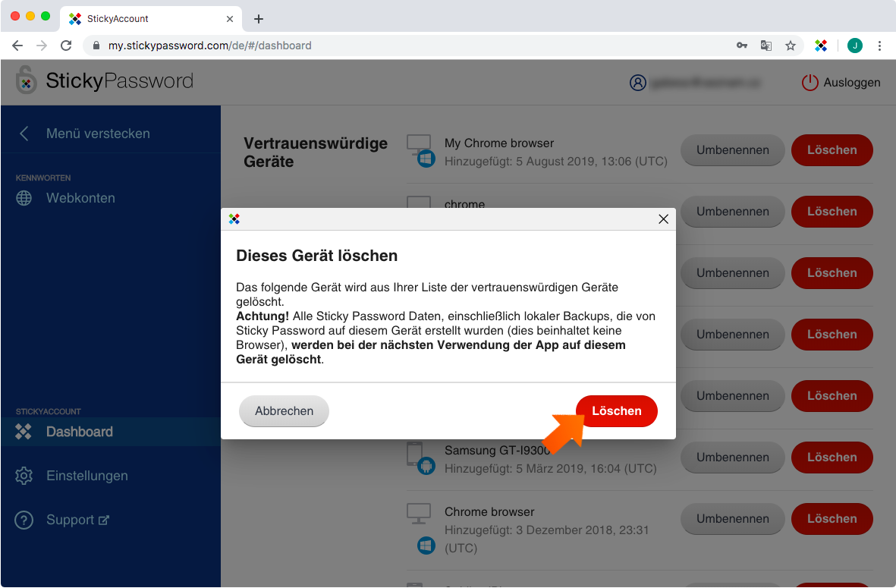Rename Samsung GT-I9300 with Umbenennen
896x588 pixels.
(733, 458)
